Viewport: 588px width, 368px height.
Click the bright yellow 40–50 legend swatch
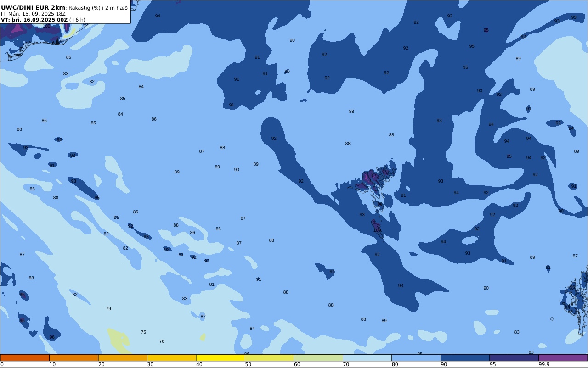[x=220, y=357]
